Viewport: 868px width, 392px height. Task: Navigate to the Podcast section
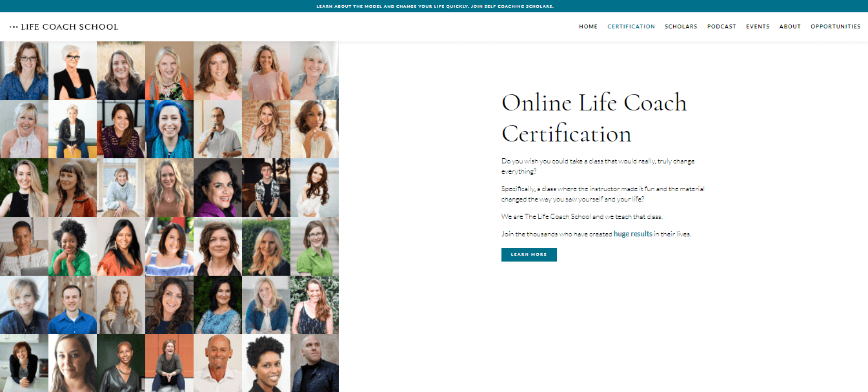pyautogui.click(x=721, y=27)
